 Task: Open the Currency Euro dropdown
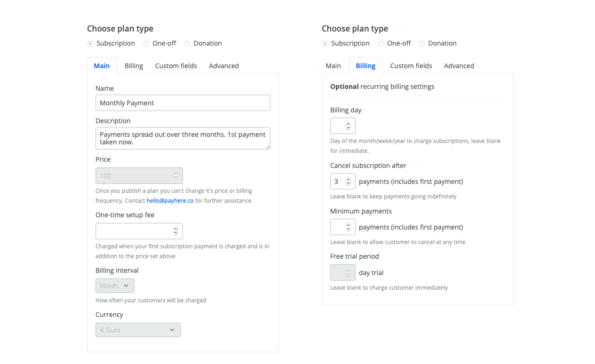tap(138, 330)
